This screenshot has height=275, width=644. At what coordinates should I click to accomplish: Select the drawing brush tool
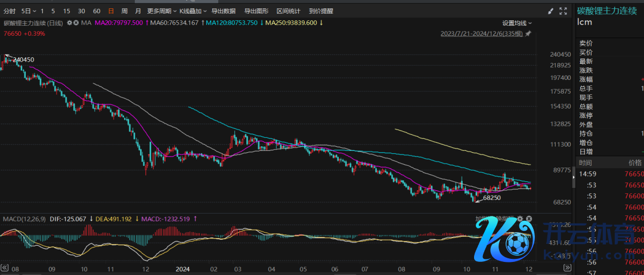[x=551, y=11]
